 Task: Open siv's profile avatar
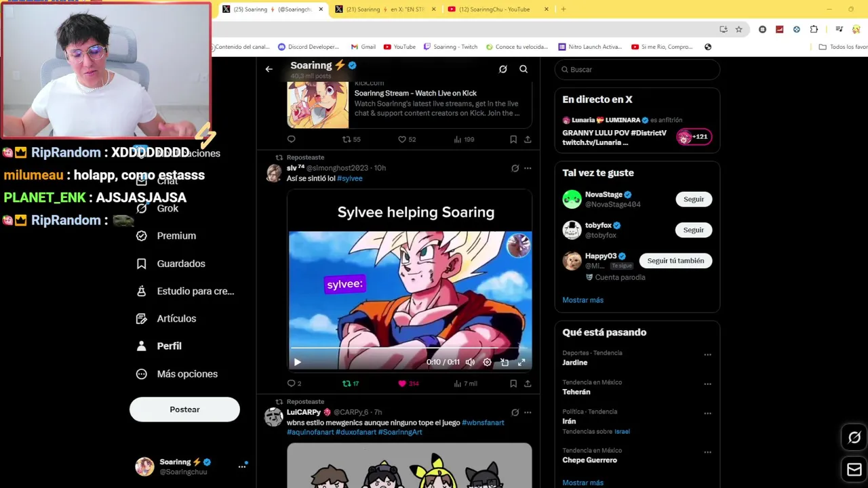coord(274,172)
